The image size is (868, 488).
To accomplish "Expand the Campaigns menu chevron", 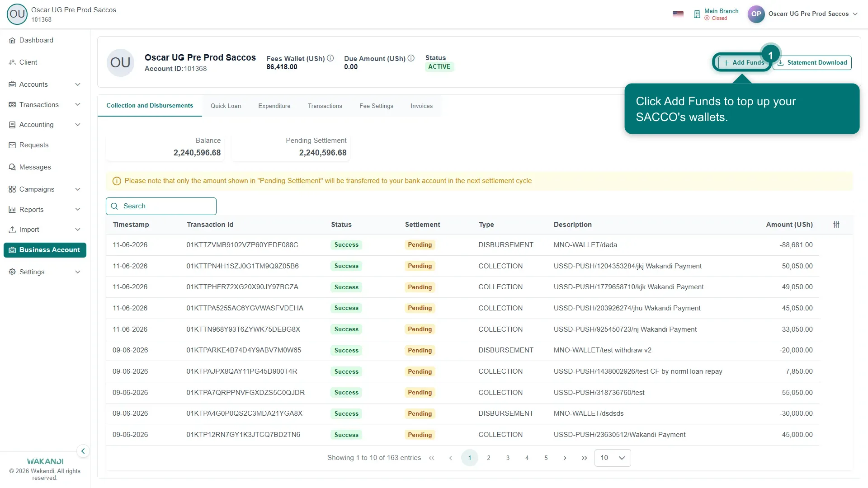I will (x=78, y=189).
